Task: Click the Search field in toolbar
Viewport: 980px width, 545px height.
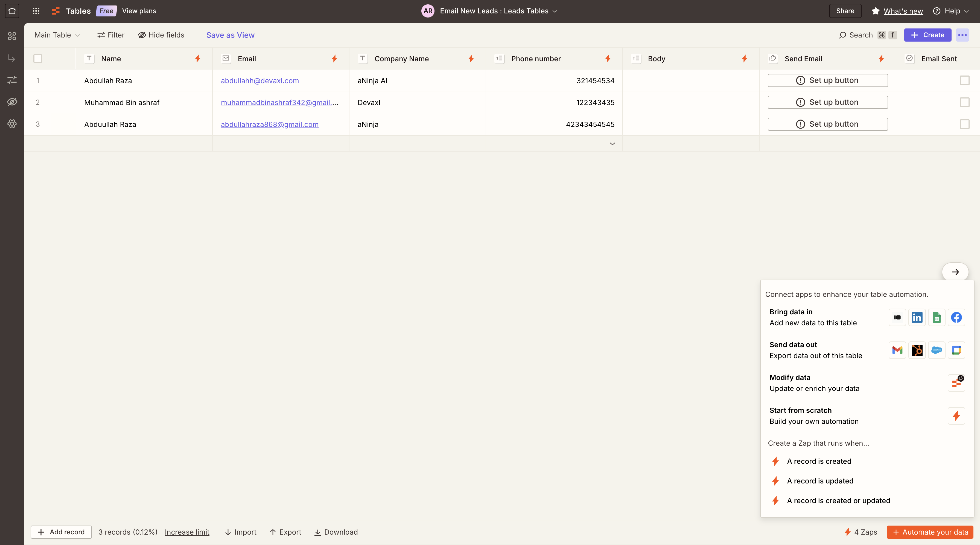Action: [x=861, y=35]
